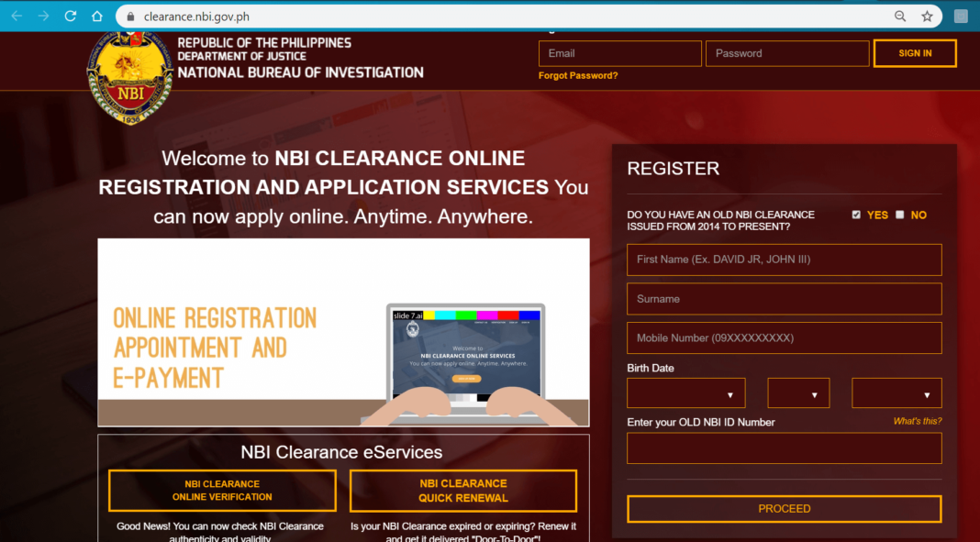This screenshot has height=542, width=980.
Task: Click the browser back navigation arrow
Action: coord(15,16)
